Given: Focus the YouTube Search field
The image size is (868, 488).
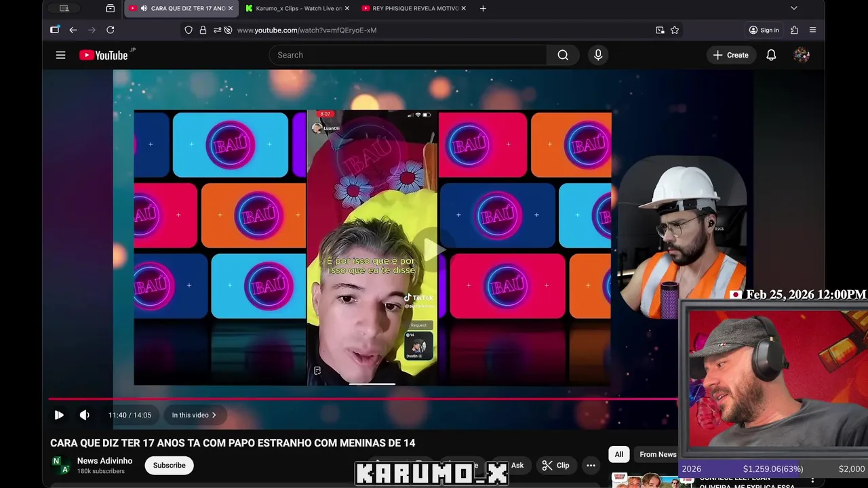Looking at the screenshot, I should tap(408, 55).
